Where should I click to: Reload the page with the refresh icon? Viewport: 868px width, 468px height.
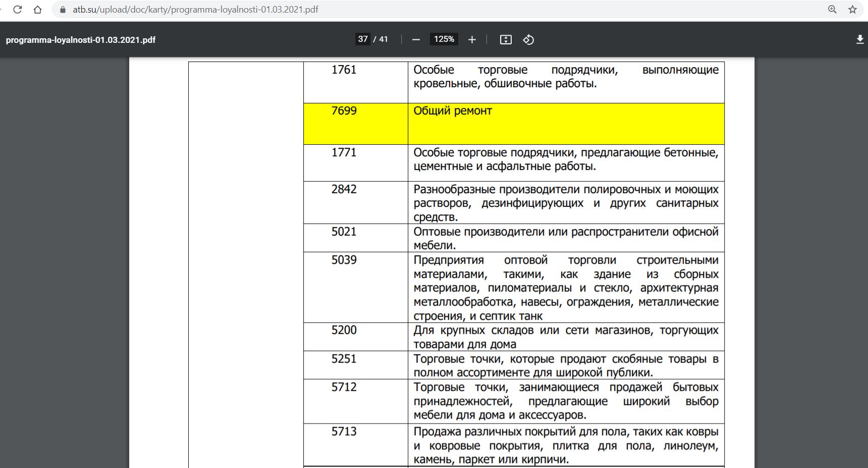pos(18,10)
